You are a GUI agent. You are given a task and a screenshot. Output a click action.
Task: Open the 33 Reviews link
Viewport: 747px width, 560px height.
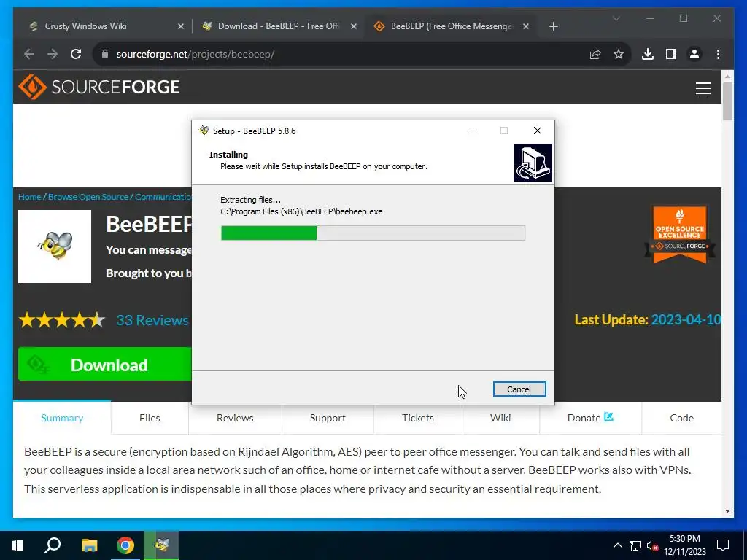click(x=152, y=320)
